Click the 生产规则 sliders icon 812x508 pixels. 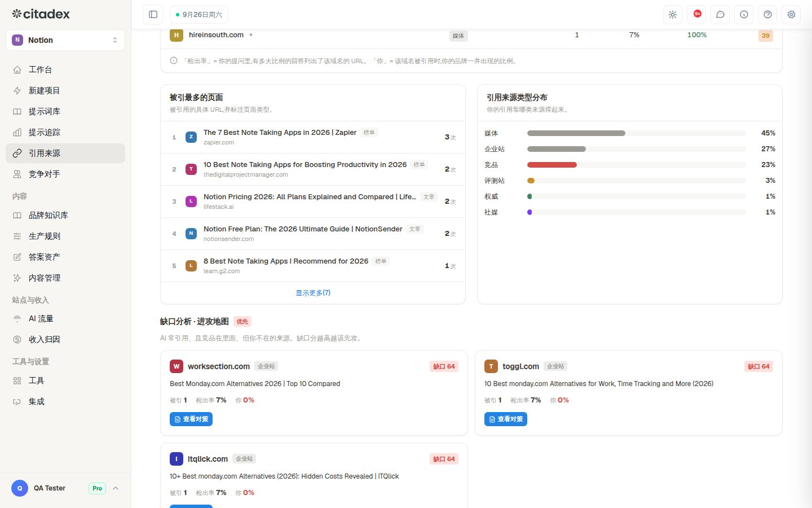pyautogui.click(x=17, y=237)
